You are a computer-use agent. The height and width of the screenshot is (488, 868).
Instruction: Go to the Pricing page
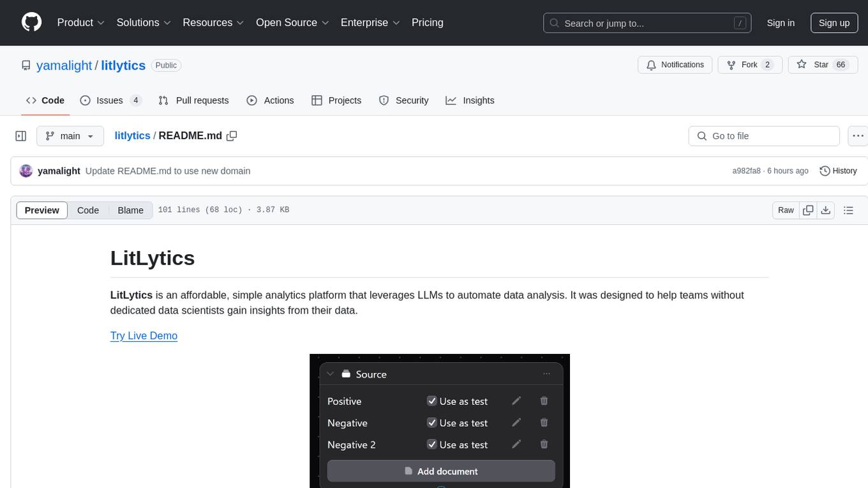click(428, 22)
